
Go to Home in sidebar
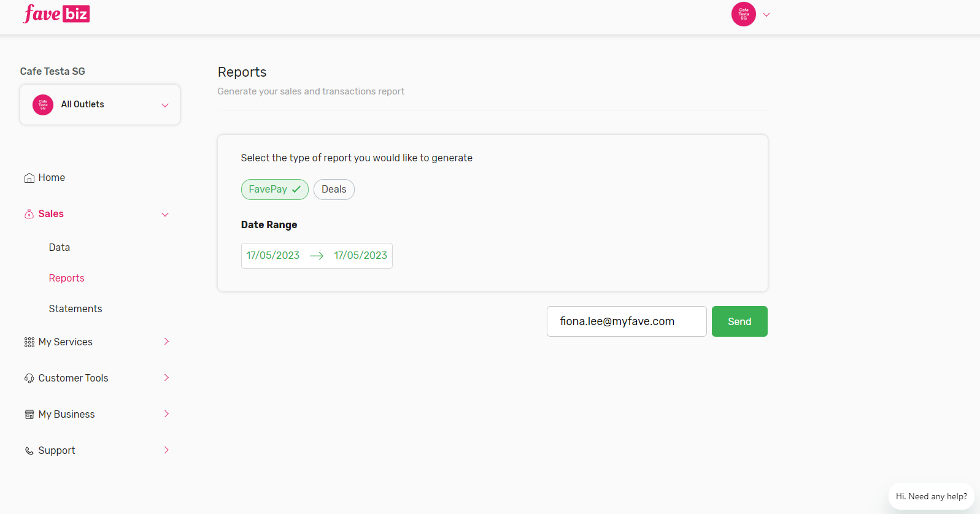(52, 178)
